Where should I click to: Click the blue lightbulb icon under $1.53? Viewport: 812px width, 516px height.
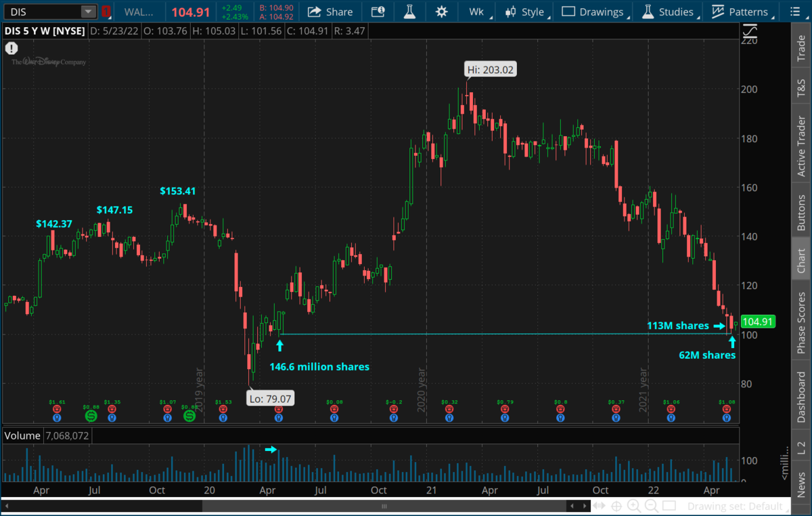coord(223,417)
